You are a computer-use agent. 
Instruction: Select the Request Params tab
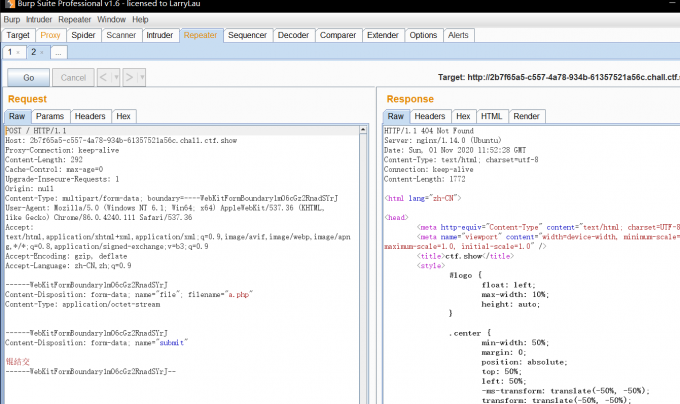tap(50, 116)
